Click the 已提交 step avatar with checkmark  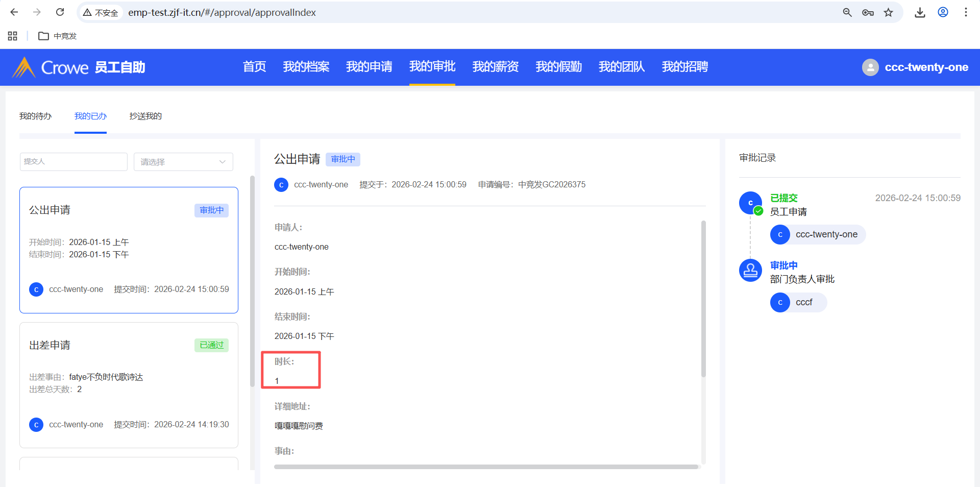[x=751, y=203]
